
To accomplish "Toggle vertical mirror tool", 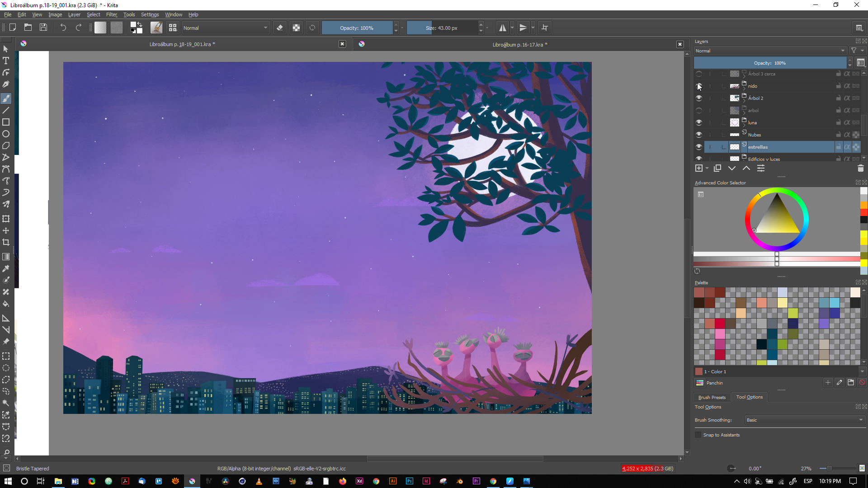I will (523, 28).
